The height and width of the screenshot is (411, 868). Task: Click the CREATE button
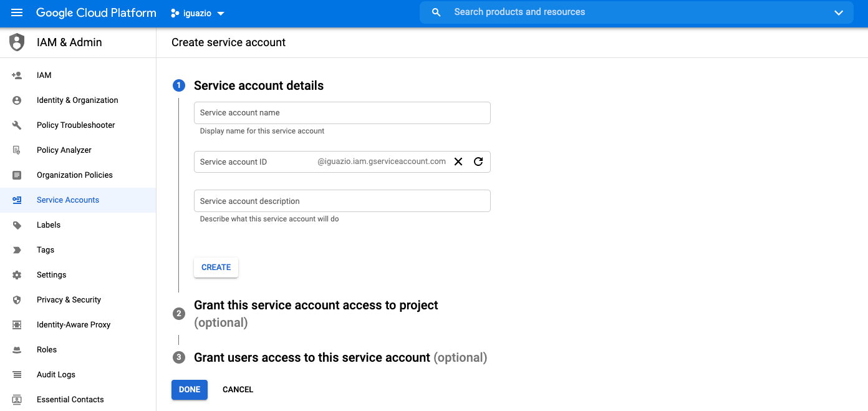[x=216, y=267]
